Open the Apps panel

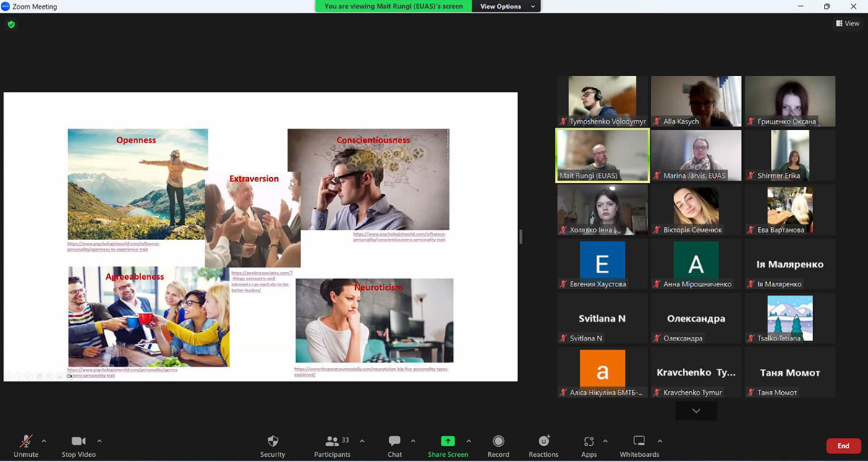[589, 446]
